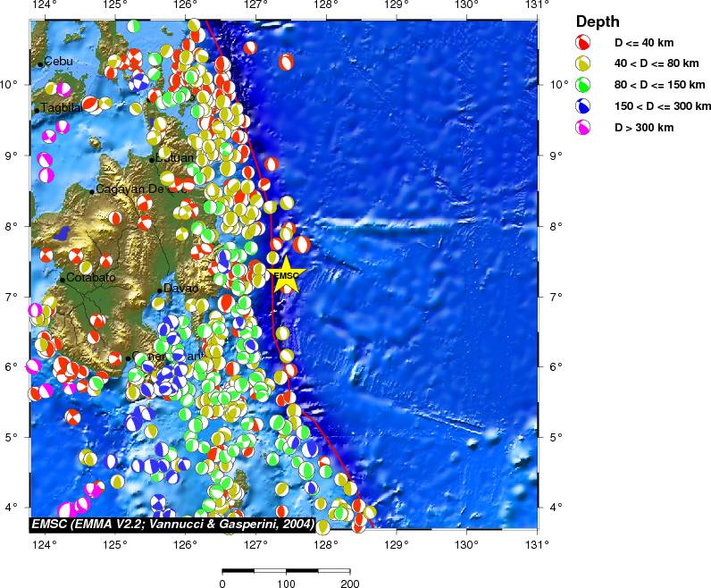Select the yellow 40–80 km legend beachball

(582, 63)
